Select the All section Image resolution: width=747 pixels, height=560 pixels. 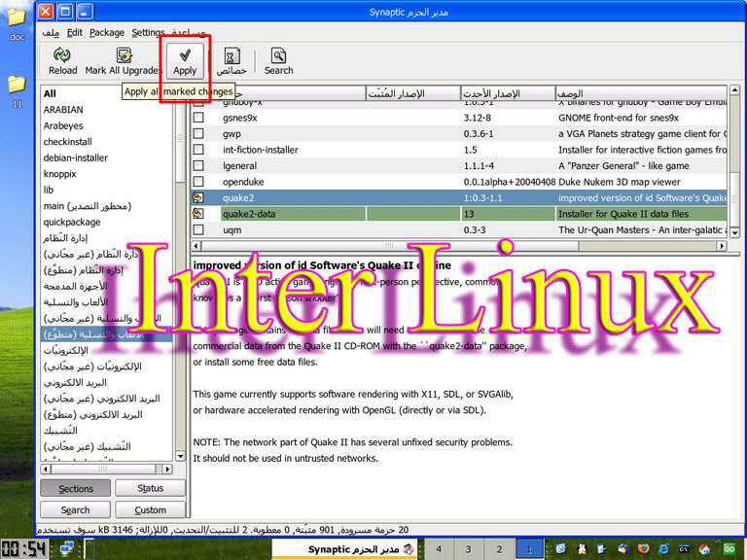[107, 93]
